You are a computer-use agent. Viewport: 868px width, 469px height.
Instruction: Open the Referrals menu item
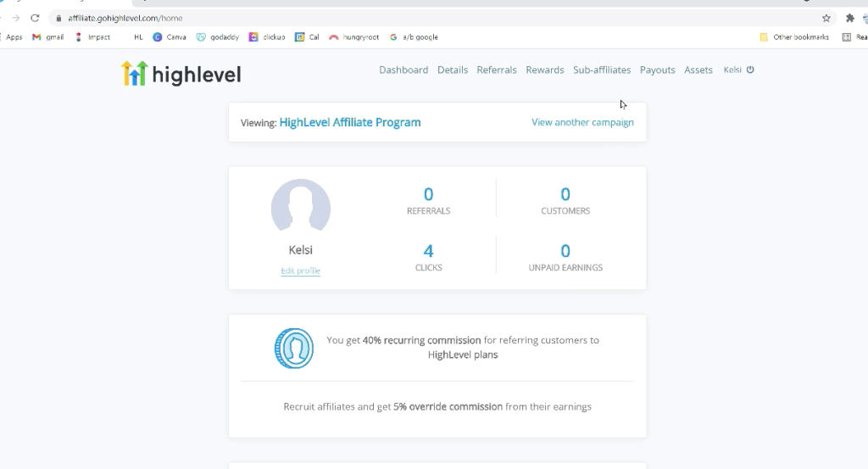click(497, 70)
